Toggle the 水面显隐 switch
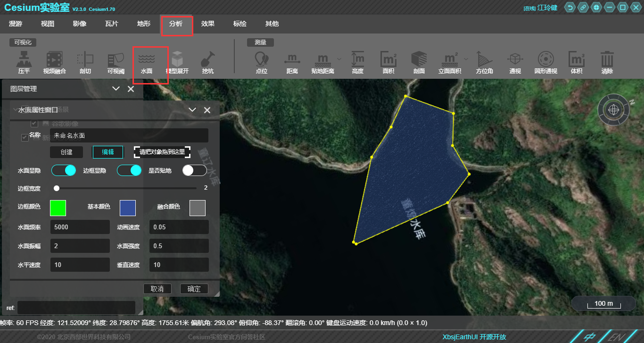This screenshot has height=343, width=644. point(64,170)
